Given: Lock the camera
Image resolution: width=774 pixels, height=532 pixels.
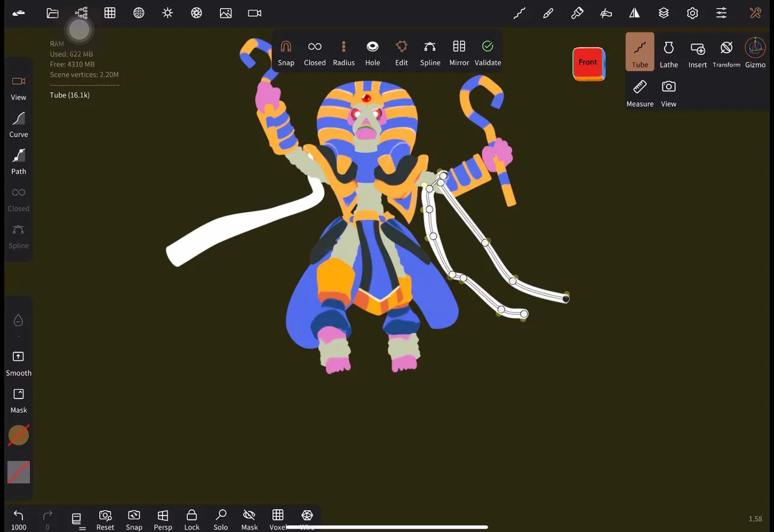Looking at the screenshot, I should (192, 519).
